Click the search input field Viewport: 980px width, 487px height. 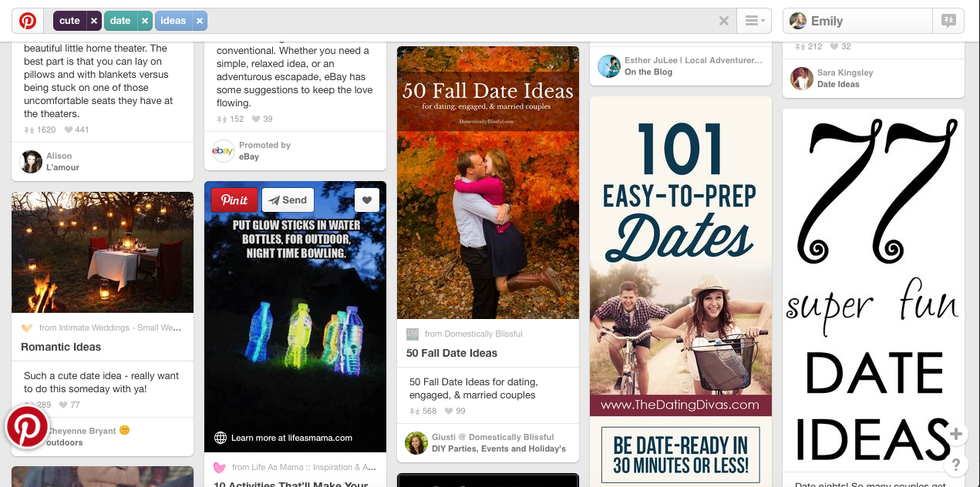(x=460, y=21)
